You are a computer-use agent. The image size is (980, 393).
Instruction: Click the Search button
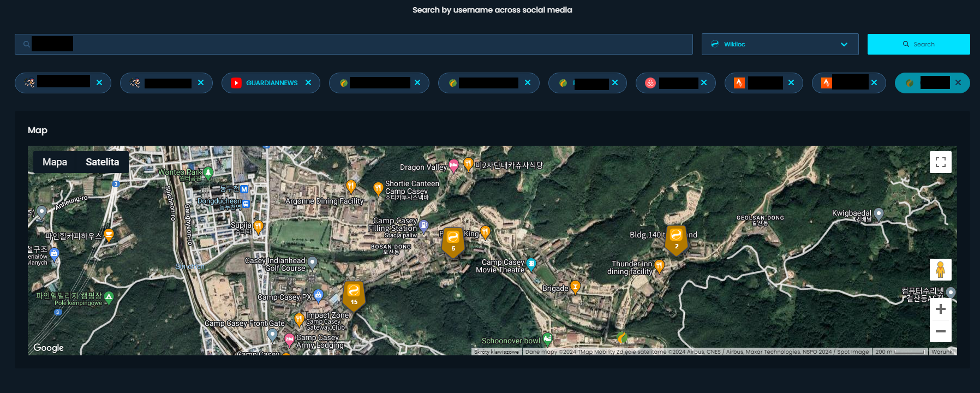tap(918, 44)
